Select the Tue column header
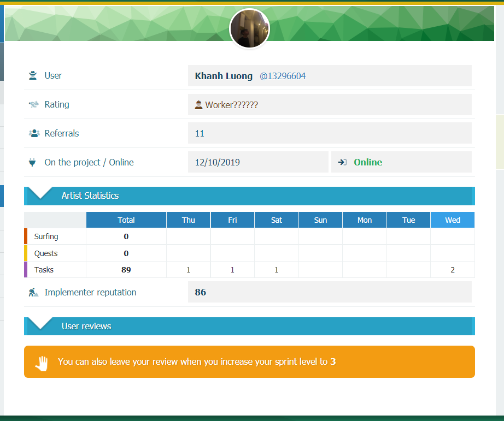The image size is (504, 421). 408,220
